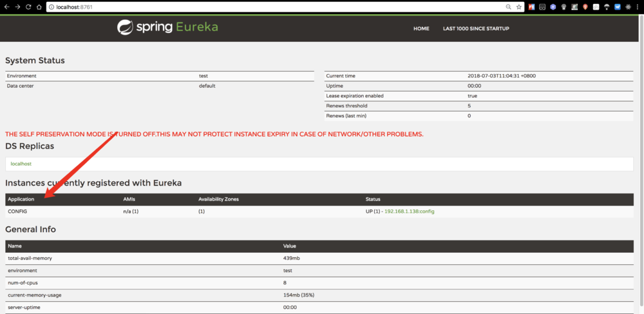644x314 pixels.
Task: Select the num-of-cpus row name
Action: point(23,283)
